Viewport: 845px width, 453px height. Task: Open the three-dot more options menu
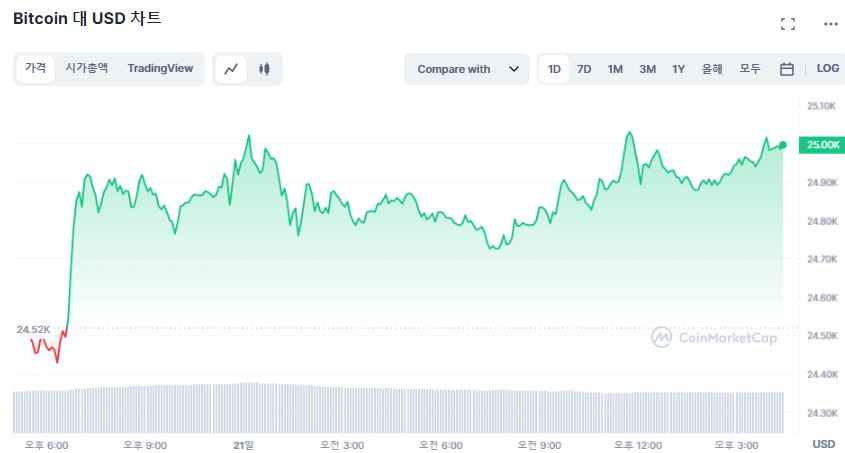coord(830,24)
